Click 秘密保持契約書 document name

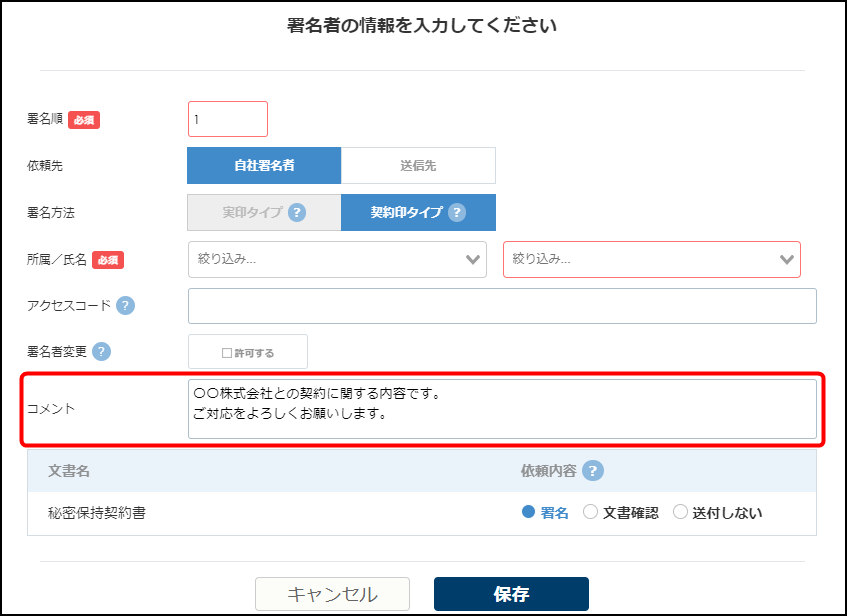pos(97,513)
